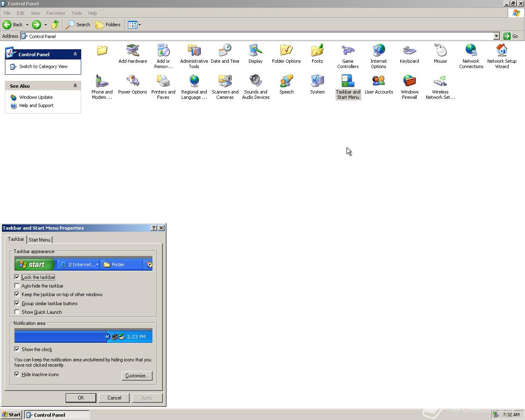This screenshot has width=525, height=420.
Task: Select the unnamed folder icon
Action: click(102, 51)
